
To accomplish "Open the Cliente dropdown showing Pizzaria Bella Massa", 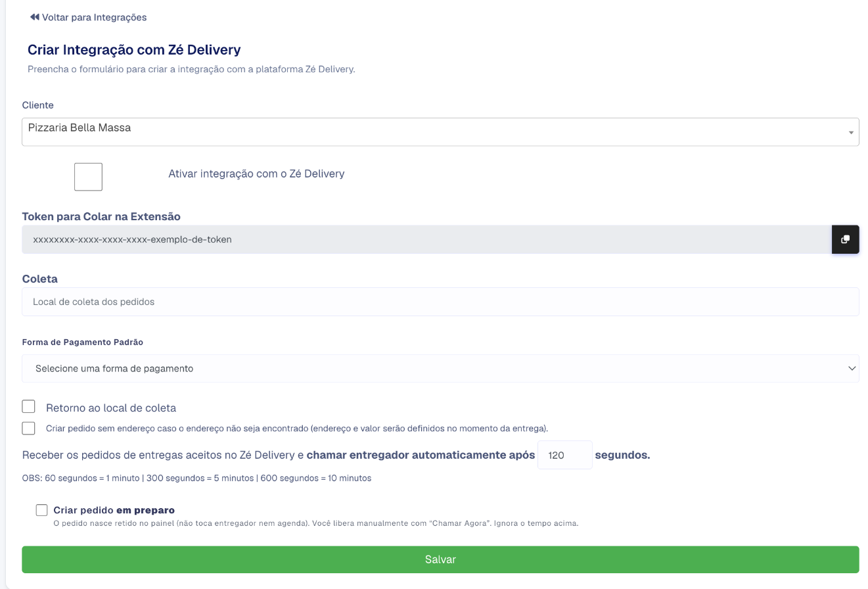I will (440, 132).
